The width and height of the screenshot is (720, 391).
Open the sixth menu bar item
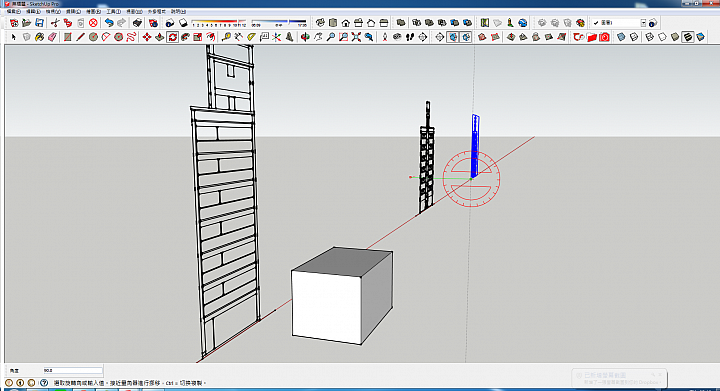[x=113, y=11]
